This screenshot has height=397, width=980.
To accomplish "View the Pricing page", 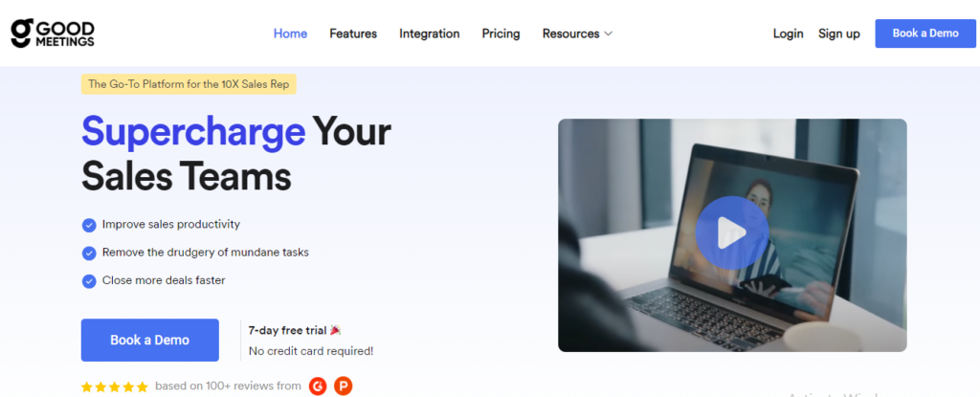I will (501, 33).
